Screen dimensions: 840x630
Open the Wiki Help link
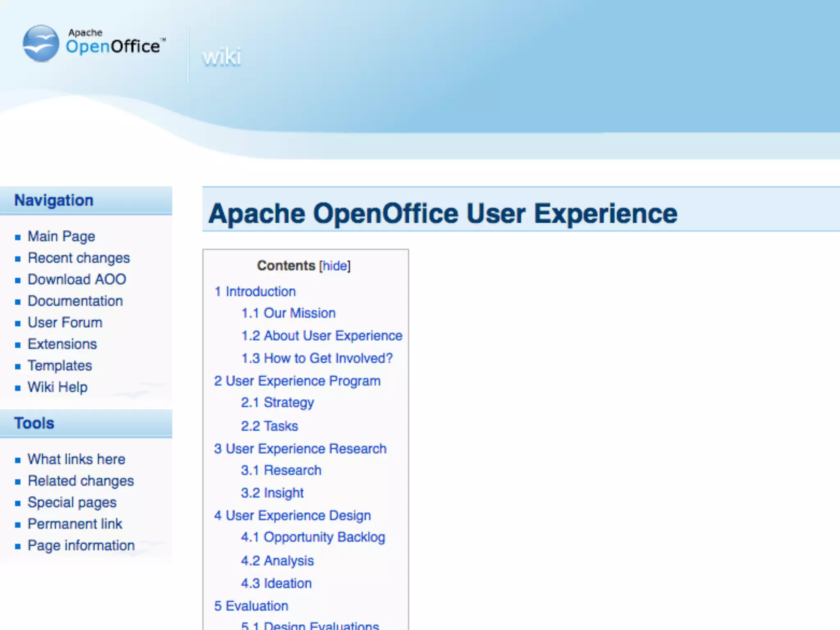(57, 387)
